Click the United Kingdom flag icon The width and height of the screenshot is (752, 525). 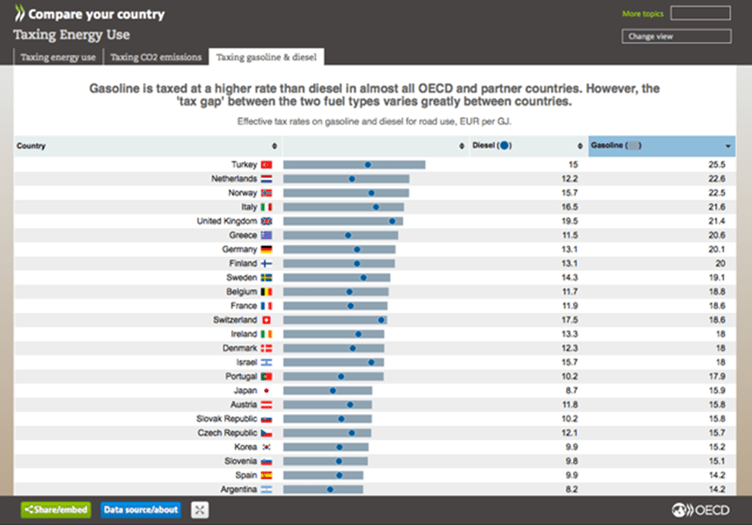[266, 221]
